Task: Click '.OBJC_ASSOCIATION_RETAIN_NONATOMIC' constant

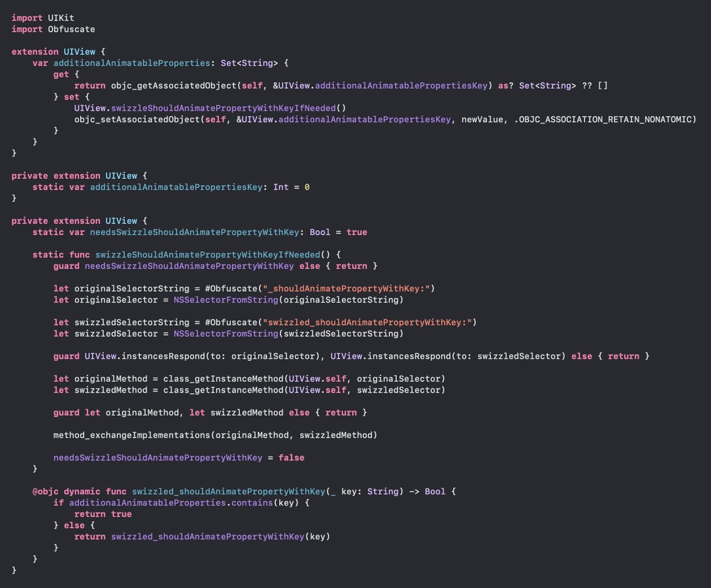Action: pyautogui.click(x=604, y=119)
